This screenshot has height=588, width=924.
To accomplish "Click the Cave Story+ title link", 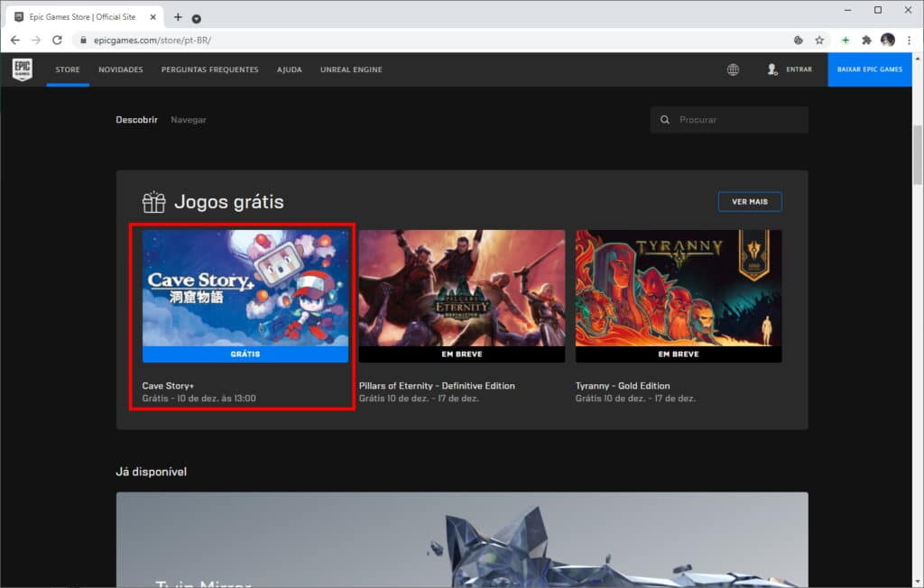I will (x=168, y=386).
